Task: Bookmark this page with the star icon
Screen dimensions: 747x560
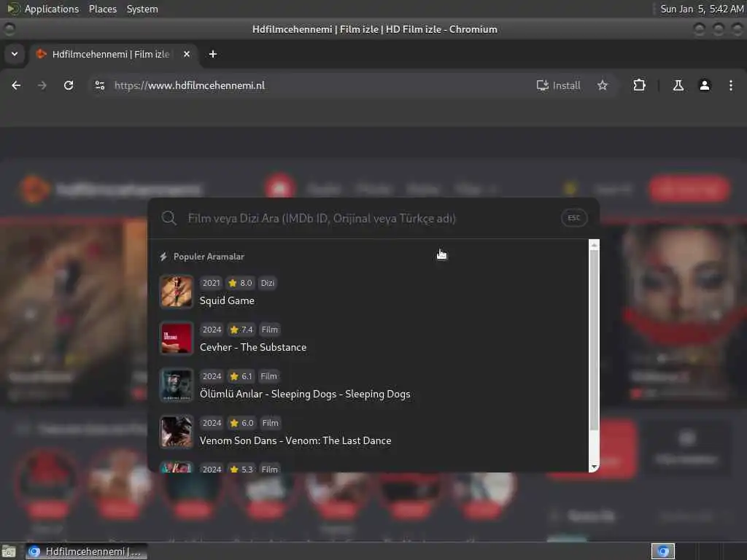Action: pos(603,85)
